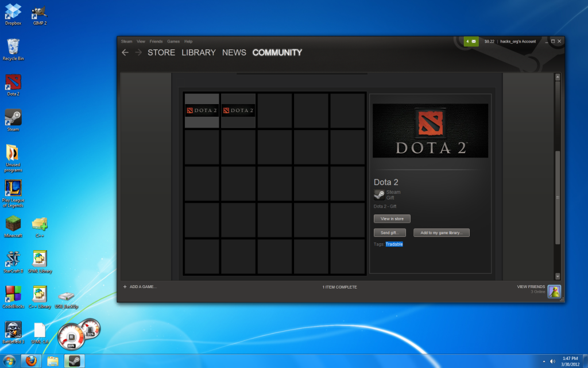Switch to the LIBRARY tab

tap(199, 52)
